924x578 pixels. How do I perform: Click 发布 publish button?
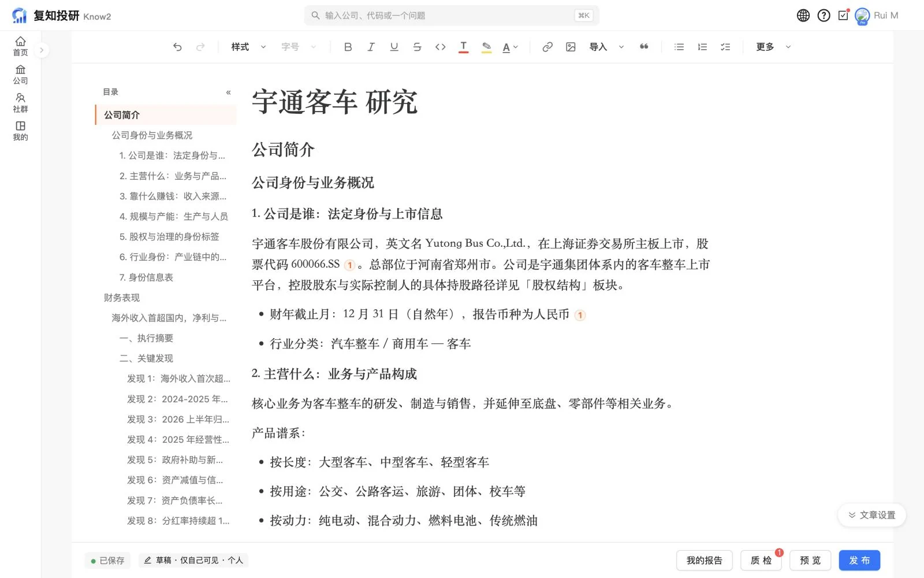tap(859, 560)
